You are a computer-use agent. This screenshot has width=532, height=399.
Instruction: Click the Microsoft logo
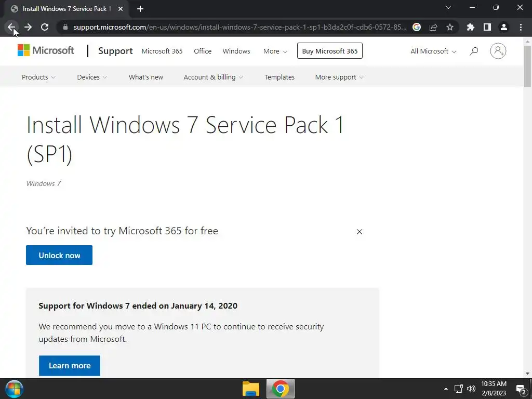tap(46, 50)
